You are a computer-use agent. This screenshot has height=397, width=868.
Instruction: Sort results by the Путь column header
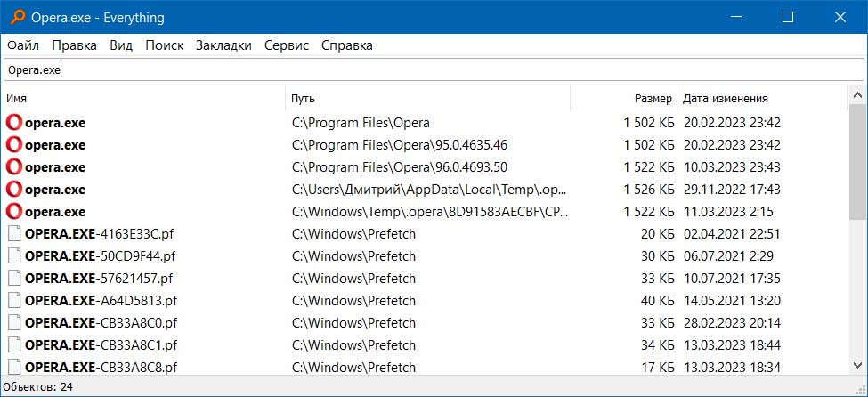point(428,99)
